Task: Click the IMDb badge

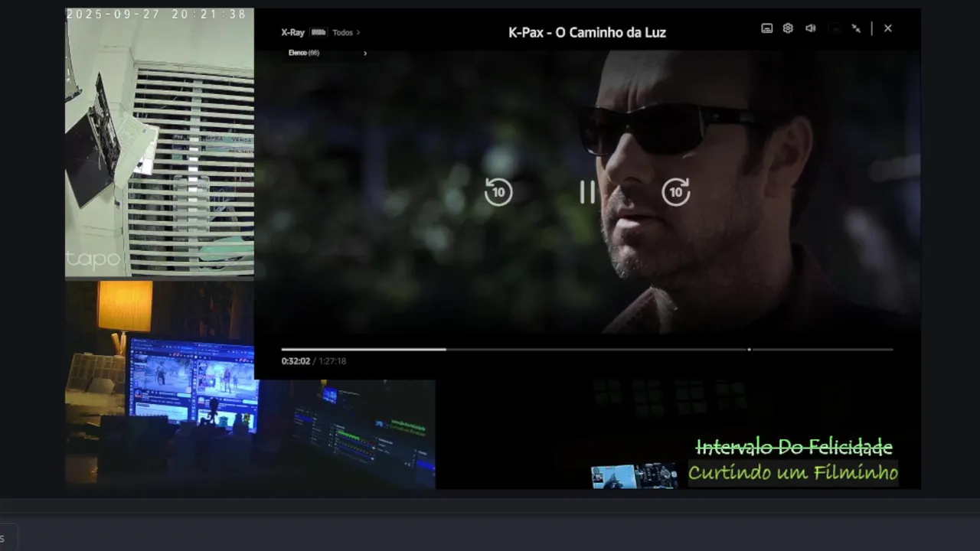Action: (x=318, y=33)
